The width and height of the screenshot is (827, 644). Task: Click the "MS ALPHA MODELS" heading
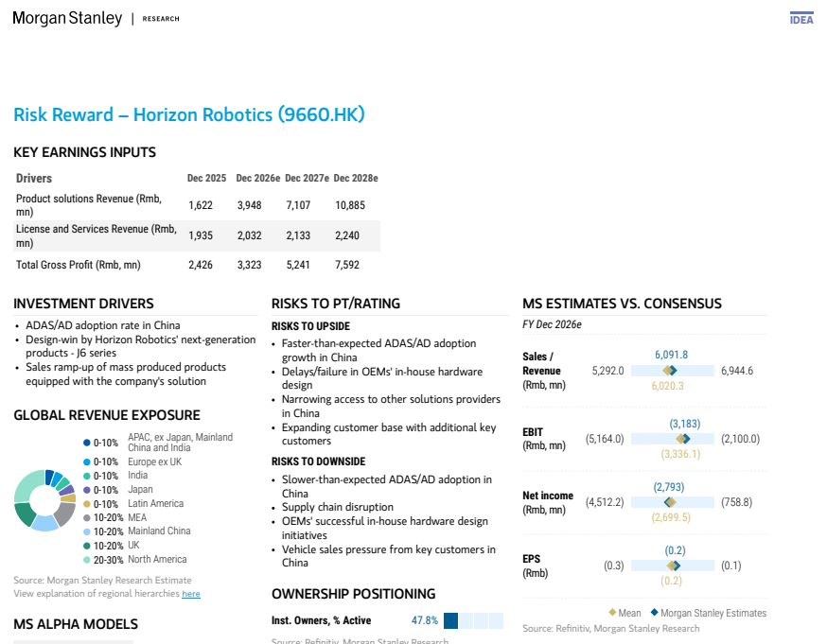point(76,624)
